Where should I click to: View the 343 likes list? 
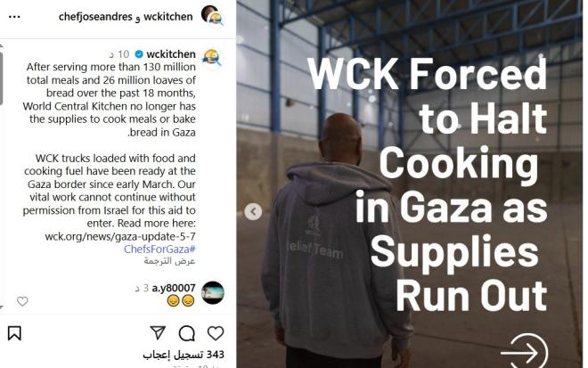tap(184, 355)
